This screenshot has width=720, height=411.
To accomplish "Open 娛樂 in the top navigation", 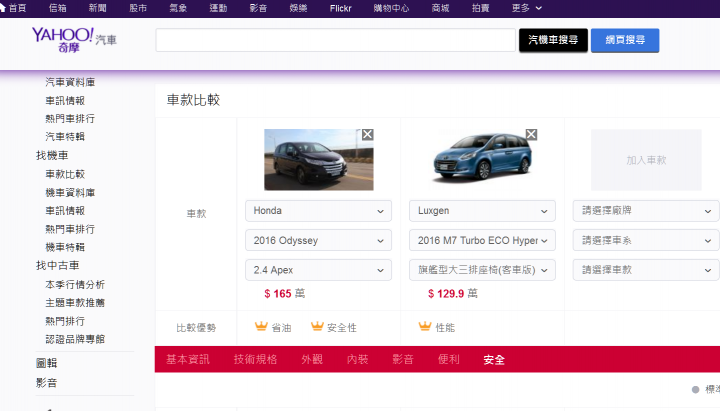I will [298, 8].
